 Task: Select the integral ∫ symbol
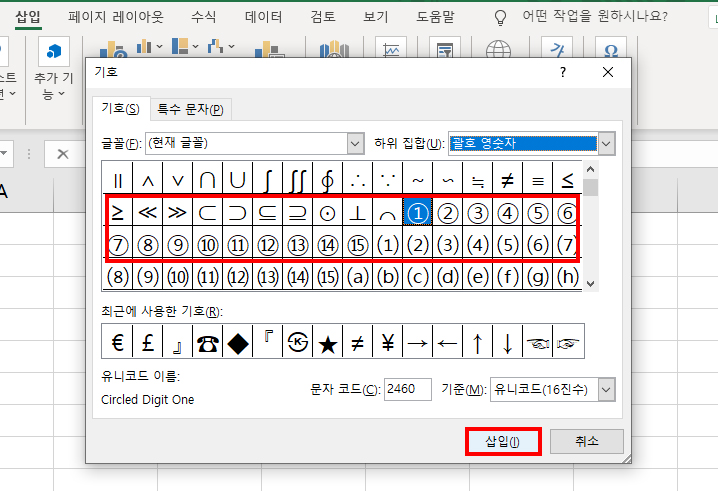pos(268,180)
